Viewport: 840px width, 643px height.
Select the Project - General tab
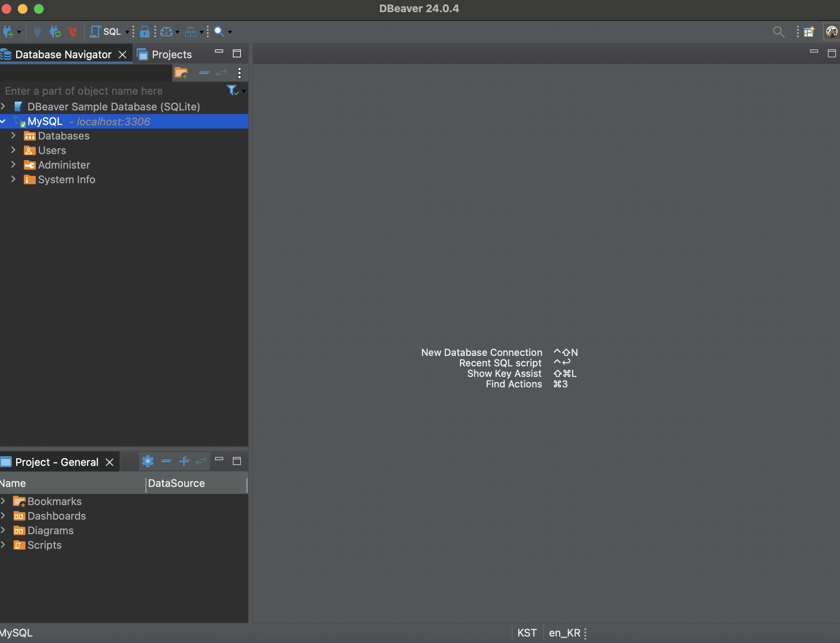(x=57, y=462)
